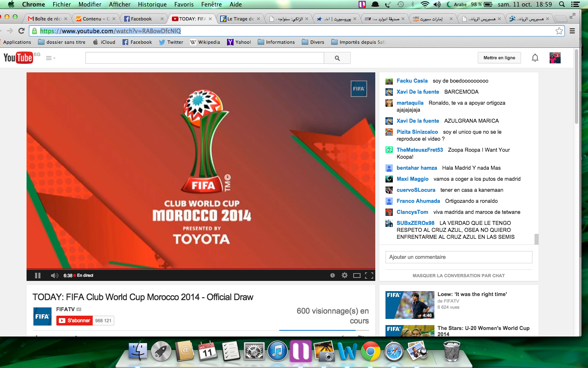
Task: Open video settings gear
Action: click(345, 276)
